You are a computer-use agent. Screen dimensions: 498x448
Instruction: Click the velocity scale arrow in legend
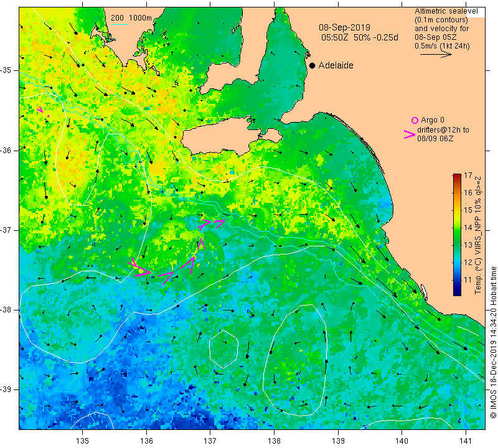(x=436, y=55)
